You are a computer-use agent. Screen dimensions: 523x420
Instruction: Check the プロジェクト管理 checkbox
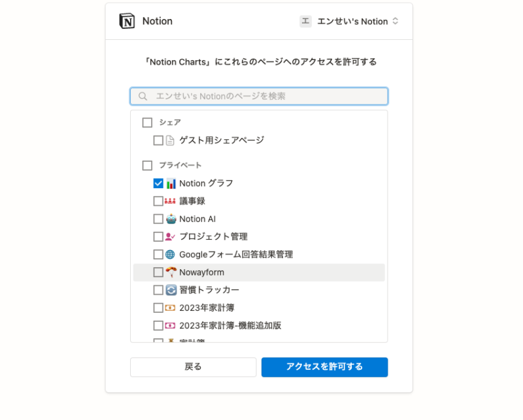[x=158, y=236]
